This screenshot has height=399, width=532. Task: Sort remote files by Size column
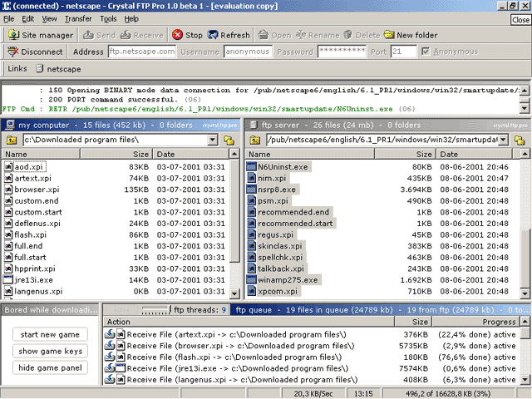[x=405, y=155]
